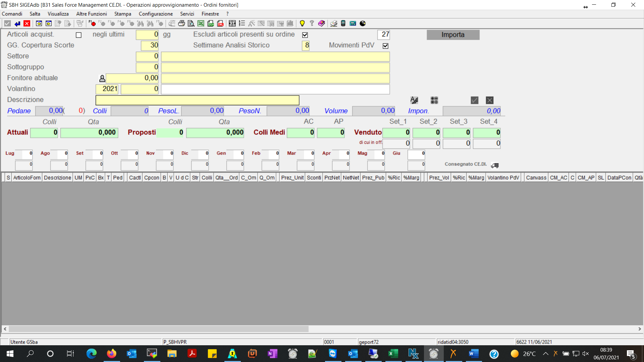Click the horizontal scrollbar at the grid bottom
This screenshot has height=362, width=644.
pyautogui.click(x=158, y=329)
